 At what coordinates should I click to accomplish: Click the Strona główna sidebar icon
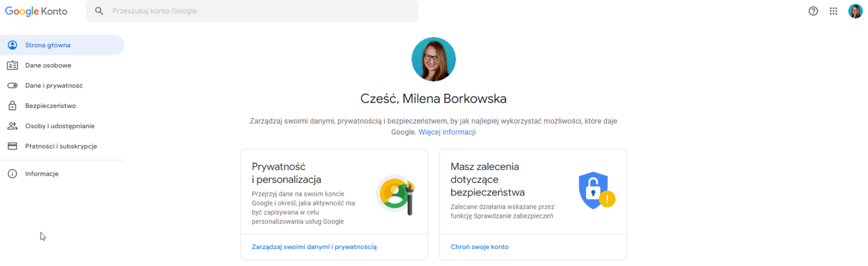point(12,45)
